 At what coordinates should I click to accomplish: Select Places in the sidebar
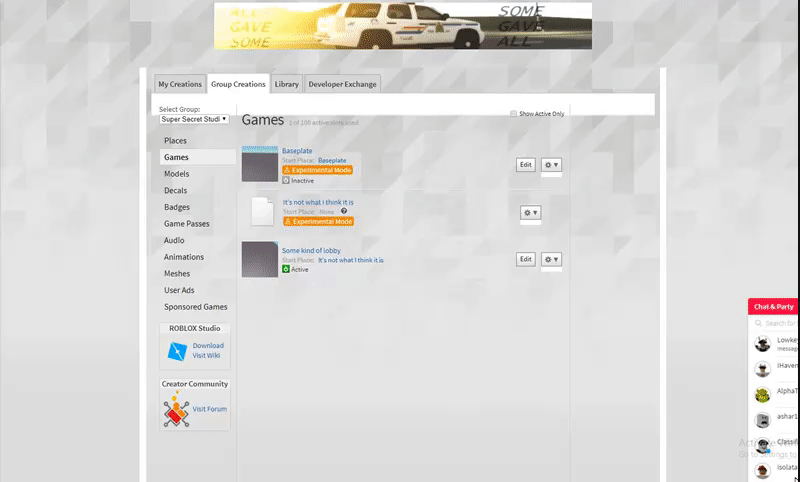coord(175,140)
